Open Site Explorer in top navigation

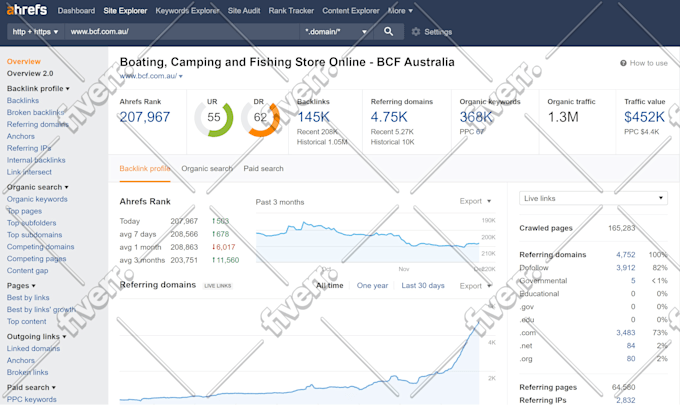[x=125, y=10]
